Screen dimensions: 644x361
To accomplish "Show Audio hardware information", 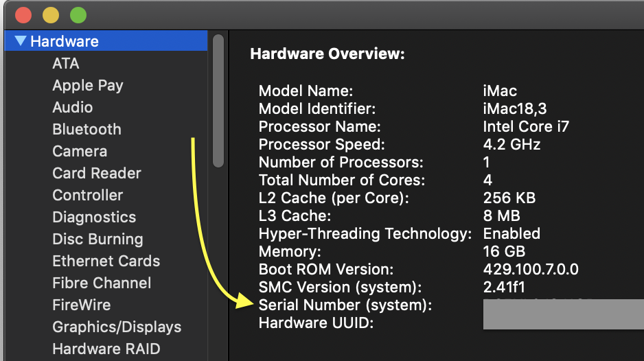I will click(x=73, y=107).
